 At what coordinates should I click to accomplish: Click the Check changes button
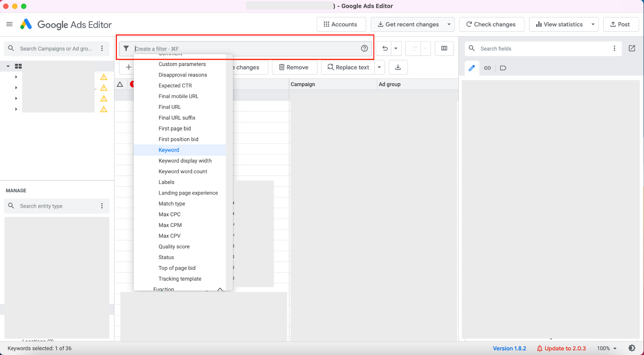[491, 24]
